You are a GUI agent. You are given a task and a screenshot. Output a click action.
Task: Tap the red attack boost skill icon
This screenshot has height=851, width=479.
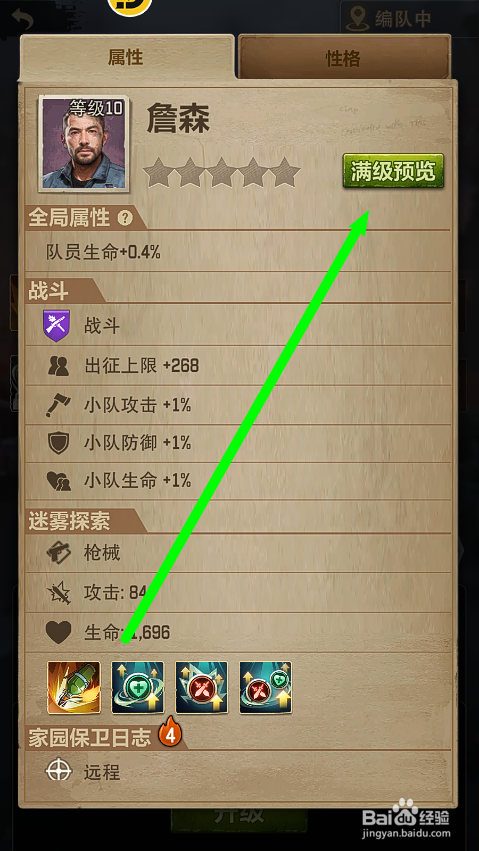[202, 687]
